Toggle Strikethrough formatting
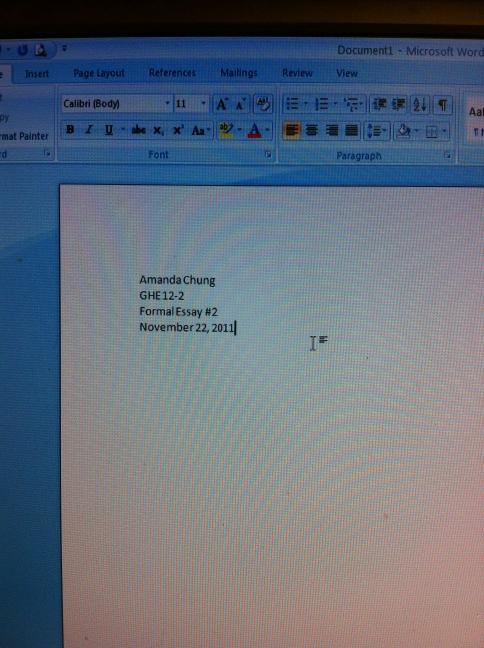 coord(138,131)
